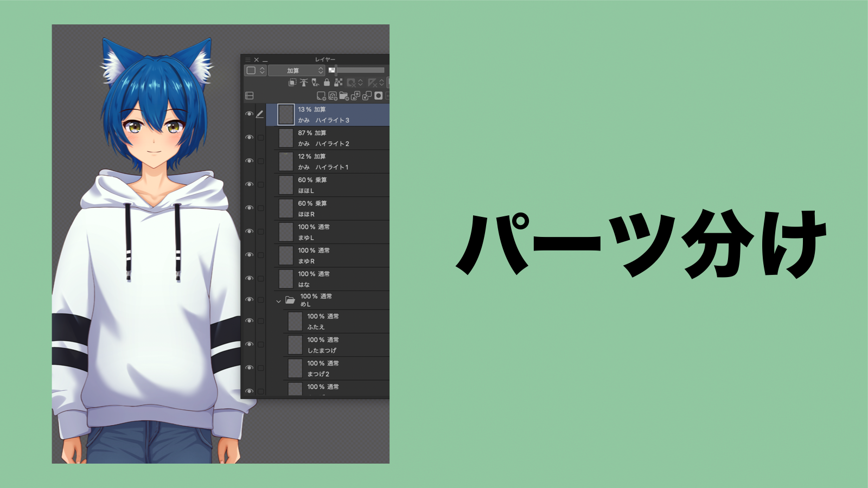Click the transfer to lower layer icon
This screenshot has width=868, height=488.
click(x=356, y=96)
